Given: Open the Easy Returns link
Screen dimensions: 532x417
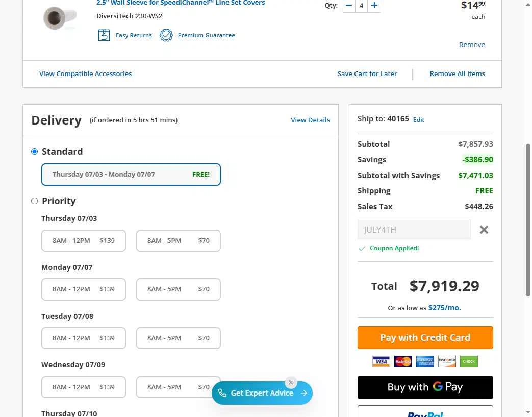Looking at the screenshot, I should pyautogui.click(x=134, y=35).
